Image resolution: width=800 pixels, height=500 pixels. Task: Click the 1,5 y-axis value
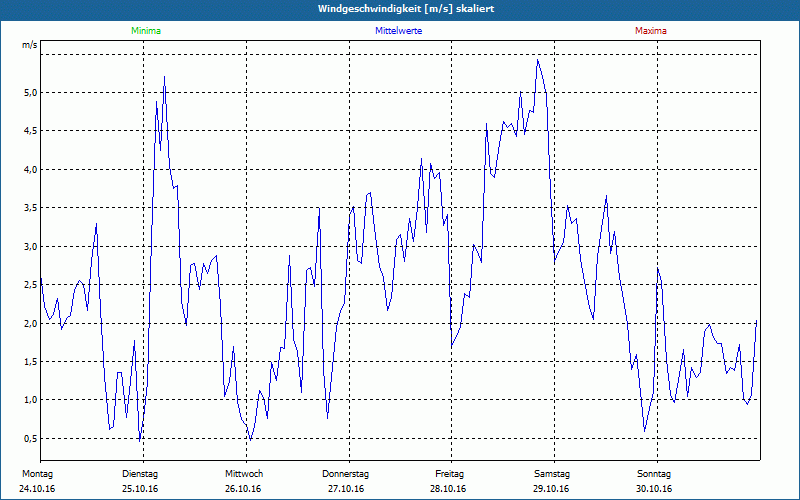click(x=31, y=362)
